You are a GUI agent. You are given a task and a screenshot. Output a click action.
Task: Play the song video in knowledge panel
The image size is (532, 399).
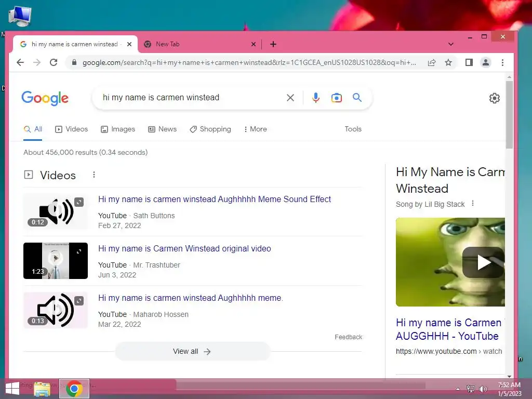click(483, 262)
